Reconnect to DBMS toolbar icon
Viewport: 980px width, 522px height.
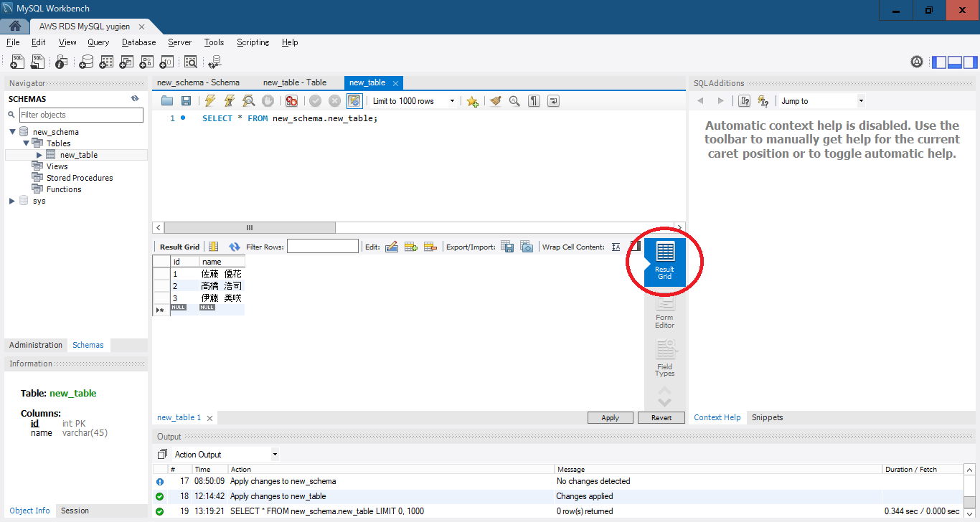click(x=215, y=62)
